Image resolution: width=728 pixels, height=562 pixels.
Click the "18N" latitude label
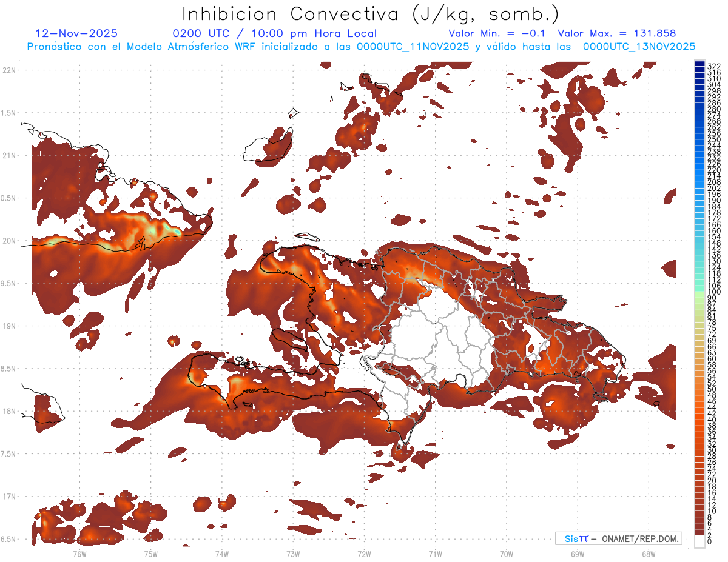(10, 411)
